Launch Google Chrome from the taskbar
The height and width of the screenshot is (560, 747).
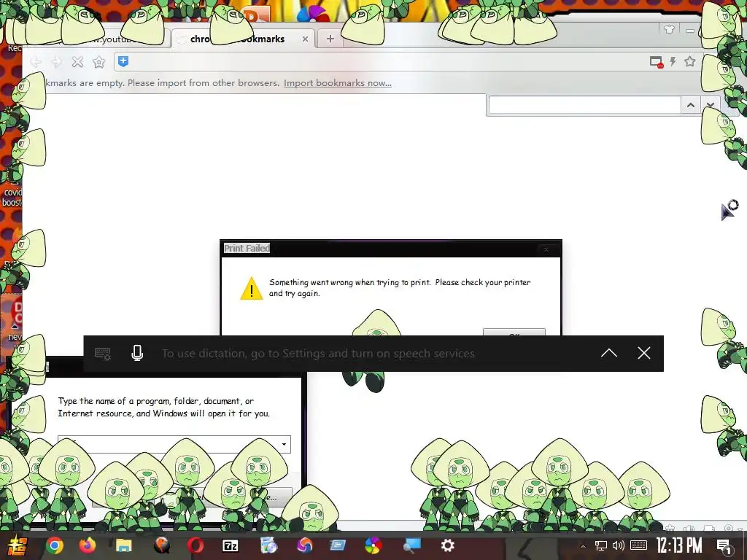click(x=55, y=545)
